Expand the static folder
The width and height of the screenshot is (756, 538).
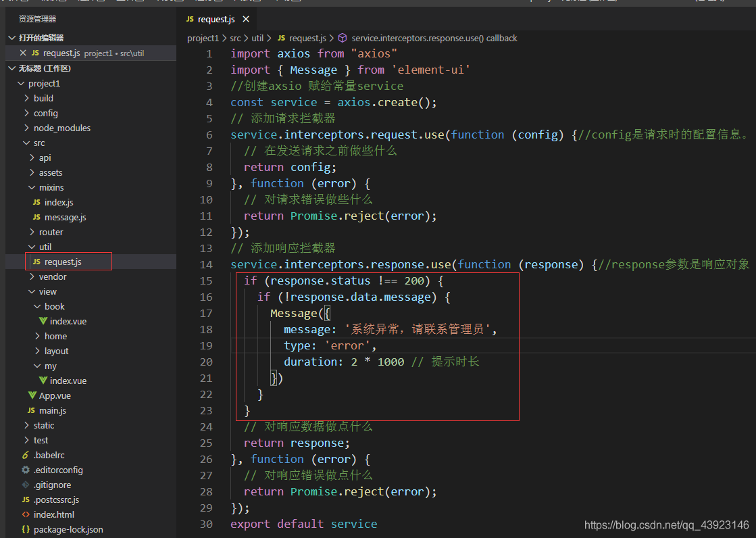point(26,426)
